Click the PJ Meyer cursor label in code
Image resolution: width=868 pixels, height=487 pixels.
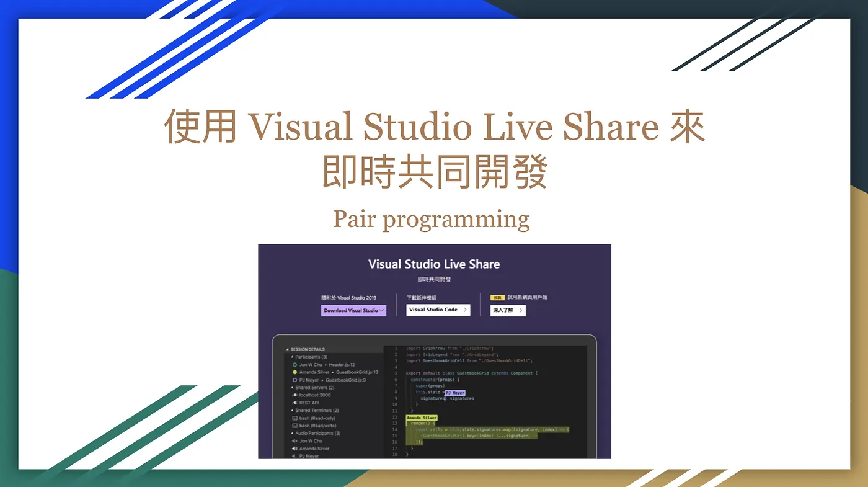(x=454, y=393)
